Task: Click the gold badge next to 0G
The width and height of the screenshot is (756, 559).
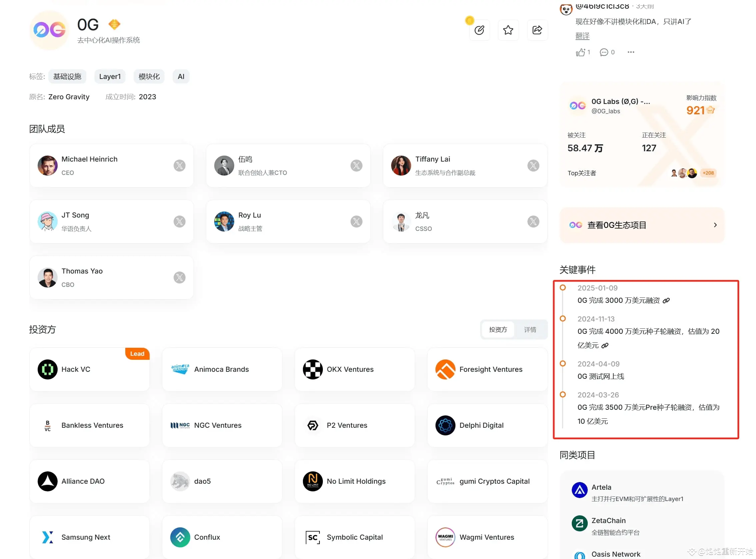Action: click(x=114, y=24)
